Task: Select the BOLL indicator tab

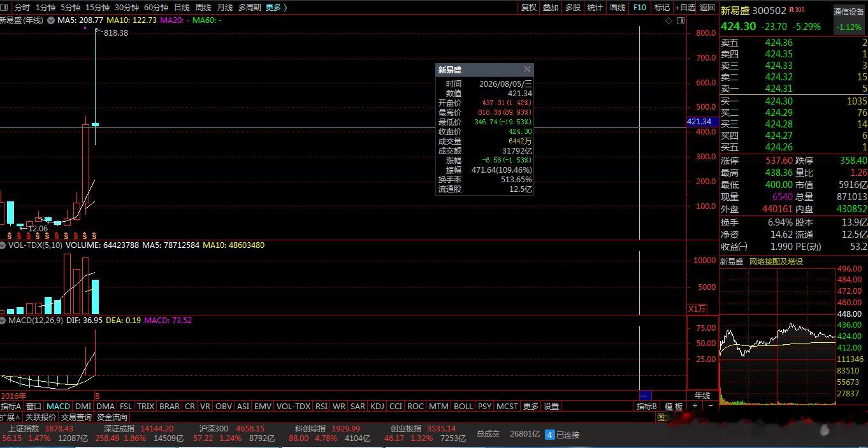Action: pyautogui.click(x=463, y=406)
